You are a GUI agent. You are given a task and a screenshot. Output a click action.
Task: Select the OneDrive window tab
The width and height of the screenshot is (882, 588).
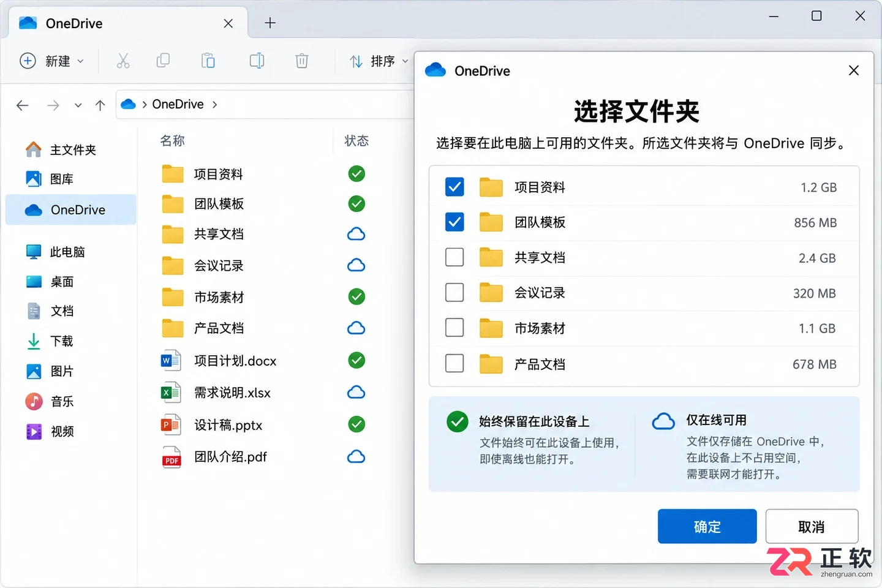coord(128,23)
